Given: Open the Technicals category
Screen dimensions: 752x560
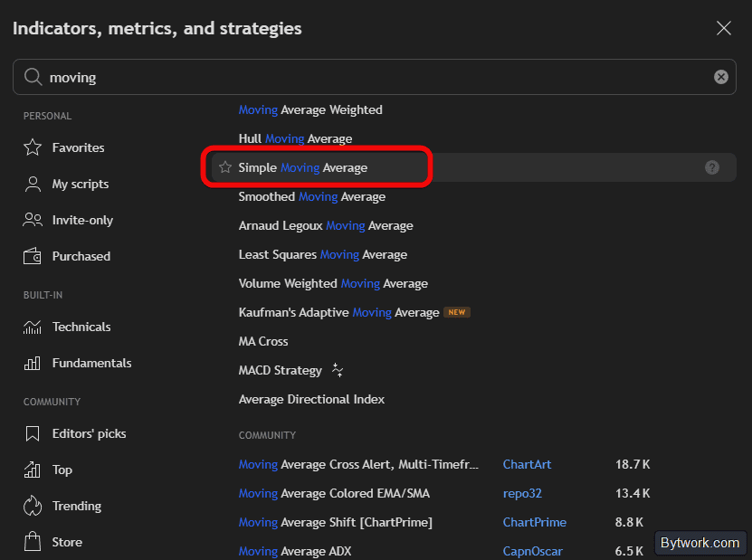Looking at the screenshot, I should pyautogui.click(x=81, y=327).
